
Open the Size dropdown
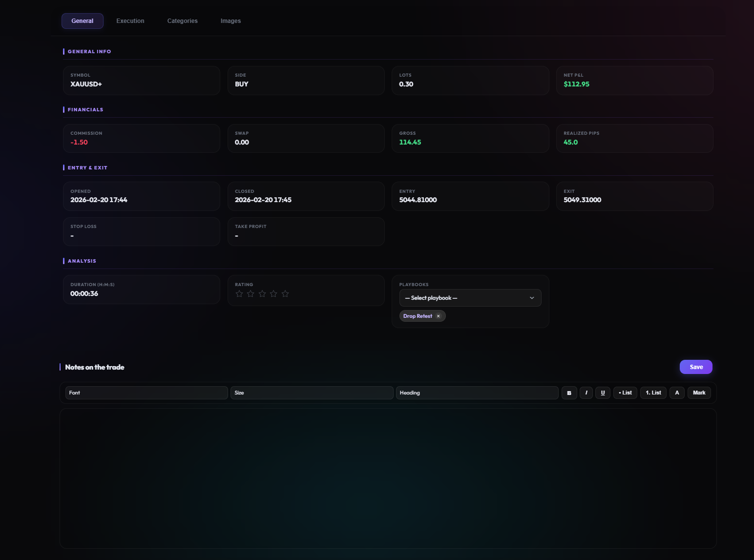(312, 393)
